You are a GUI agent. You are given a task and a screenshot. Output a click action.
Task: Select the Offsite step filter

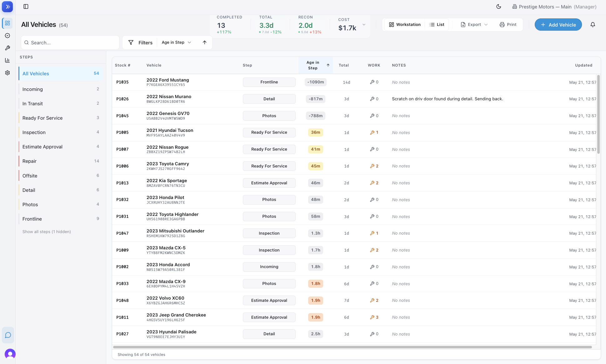coord(61,176)
